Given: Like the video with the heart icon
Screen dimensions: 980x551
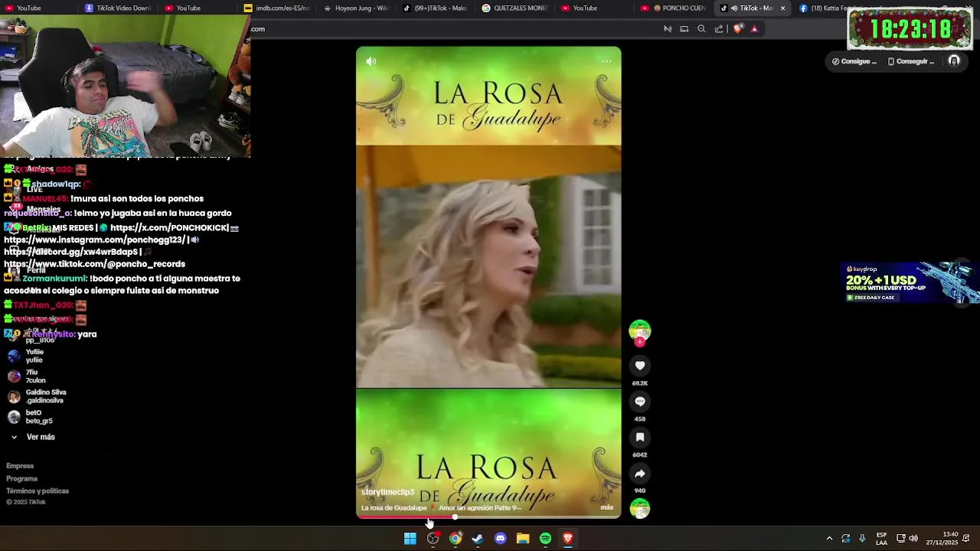Looking at the screenshot, I should pyautogui.click(x=640, y=366).
